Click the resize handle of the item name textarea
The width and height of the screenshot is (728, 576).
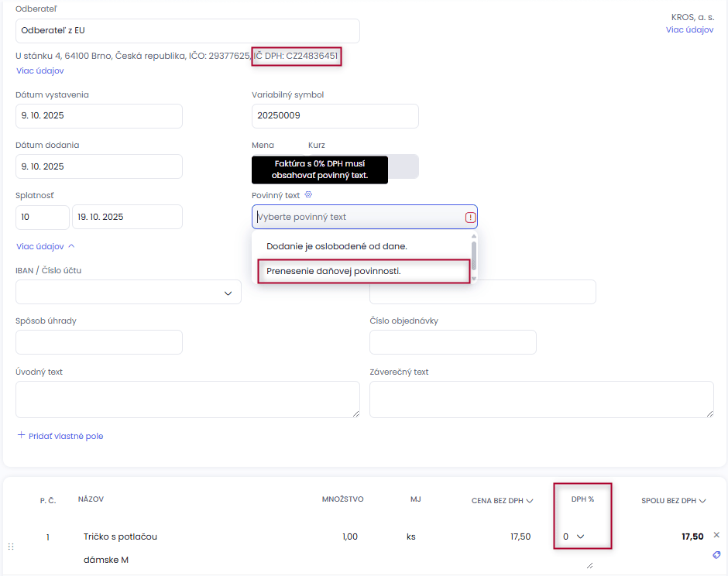click(589, 566)
